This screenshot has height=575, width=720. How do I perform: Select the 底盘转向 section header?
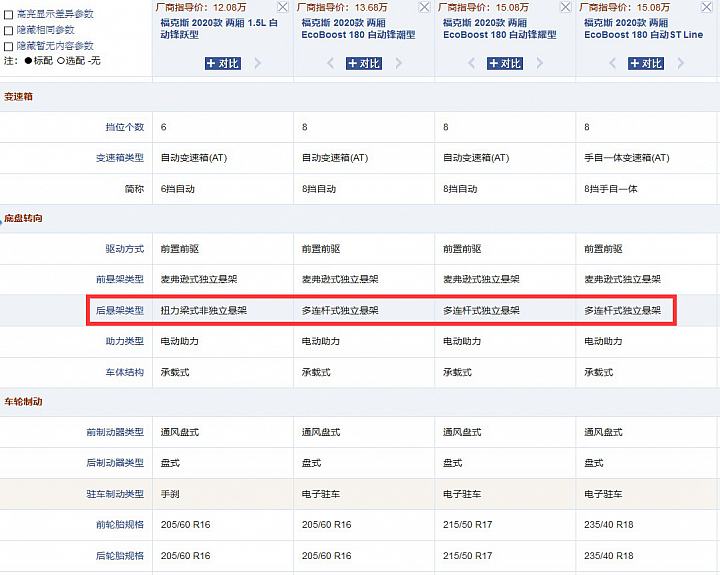pyautogui.click(x=23, y=219)
